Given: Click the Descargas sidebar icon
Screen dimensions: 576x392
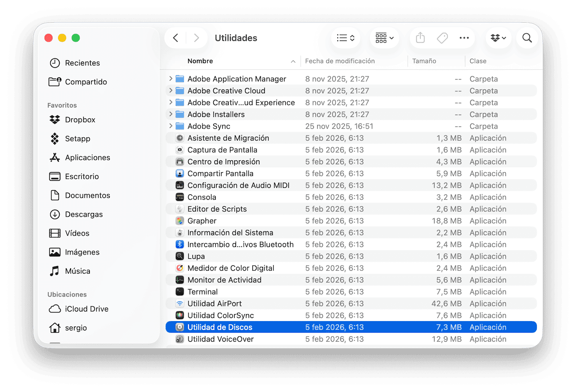Looking at the screenshot, I should tap(55, 214).
